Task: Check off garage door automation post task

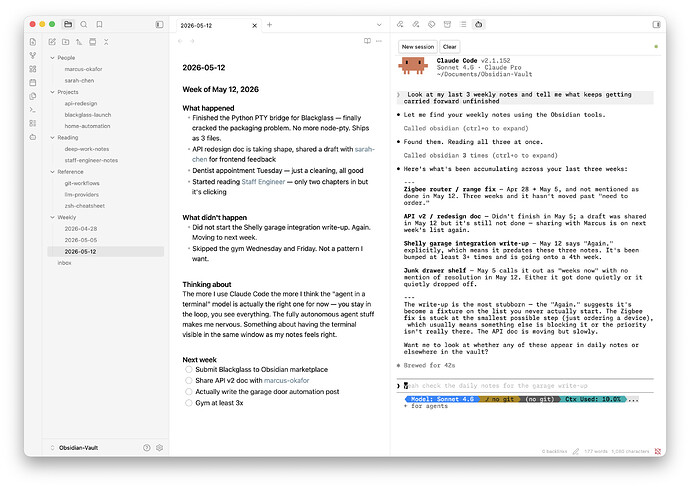Action: (x=189, y=392)
